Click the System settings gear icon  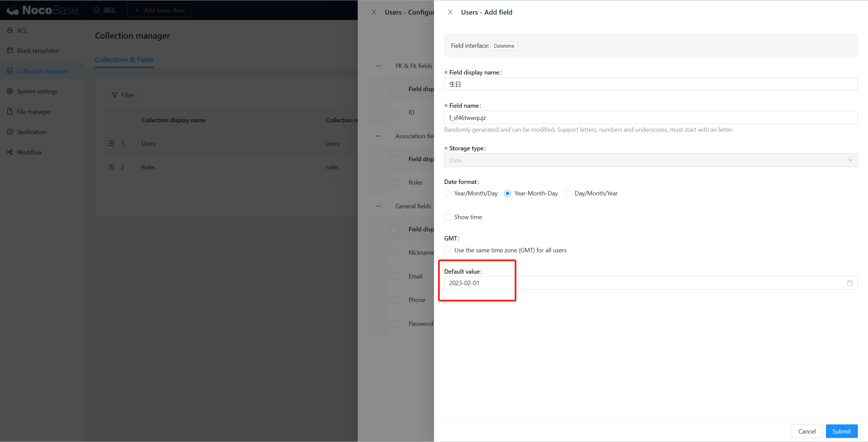click(10, 91)
